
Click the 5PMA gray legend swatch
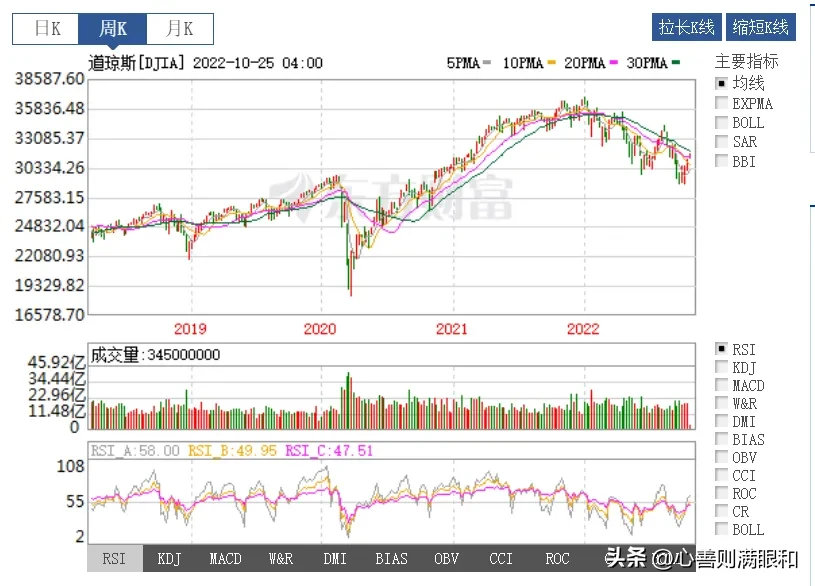(487, 63)
